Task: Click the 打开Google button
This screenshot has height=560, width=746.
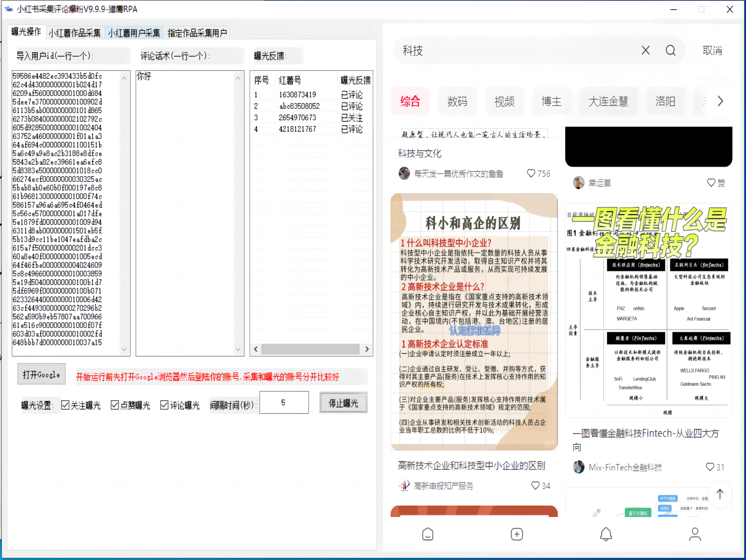Action: [x=41, y=374]
